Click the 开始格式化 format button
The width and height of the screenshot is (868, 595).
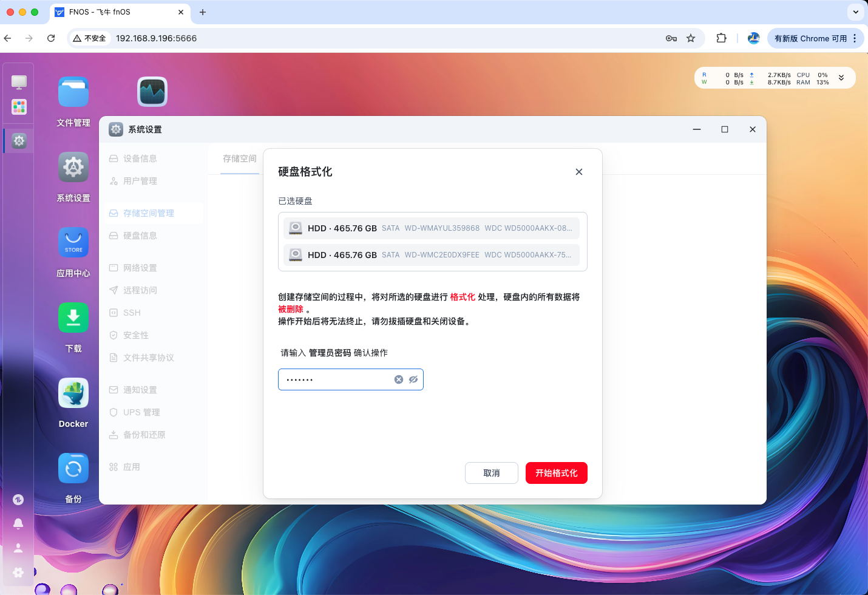[x=556, y=473]
